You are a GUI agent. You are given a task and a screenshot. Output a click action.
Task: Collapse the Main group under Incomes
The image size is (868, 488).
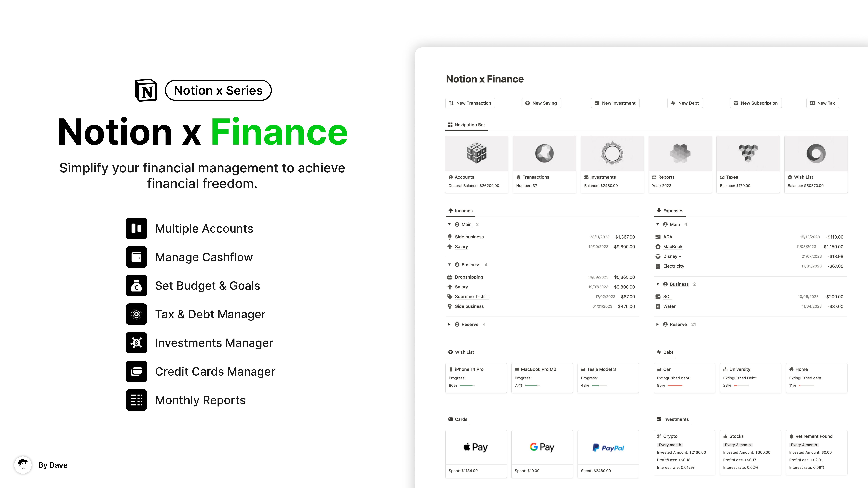(x=449, y=224)
